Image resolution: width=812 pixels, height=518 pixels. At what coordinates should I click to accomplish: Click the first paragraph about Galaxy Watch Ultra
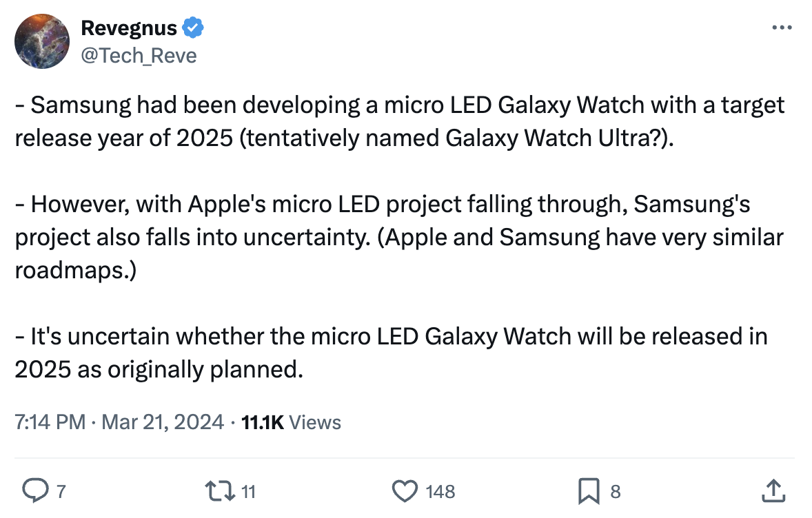400,121
